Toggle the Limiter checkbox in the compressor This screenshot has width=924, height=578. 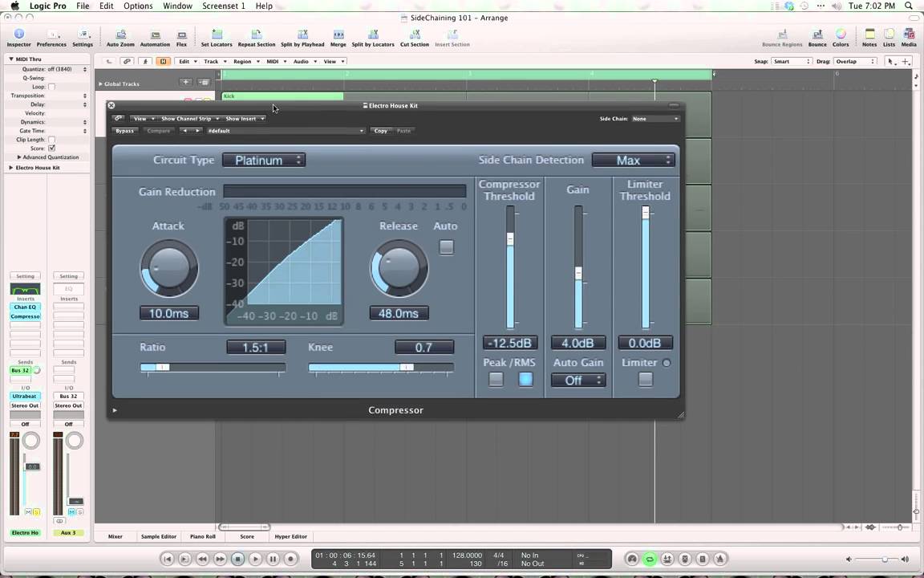[x=645, y=379]
